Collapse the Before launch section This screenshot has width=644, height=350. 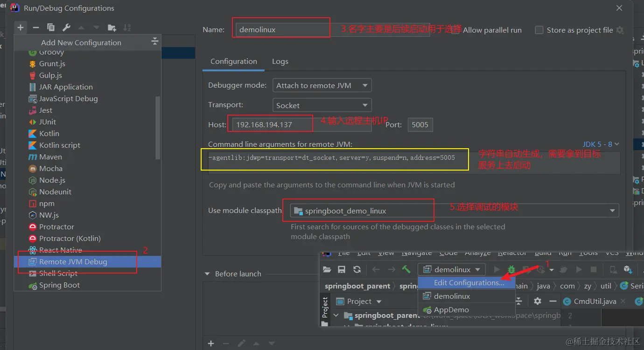(x=208, y=274)
